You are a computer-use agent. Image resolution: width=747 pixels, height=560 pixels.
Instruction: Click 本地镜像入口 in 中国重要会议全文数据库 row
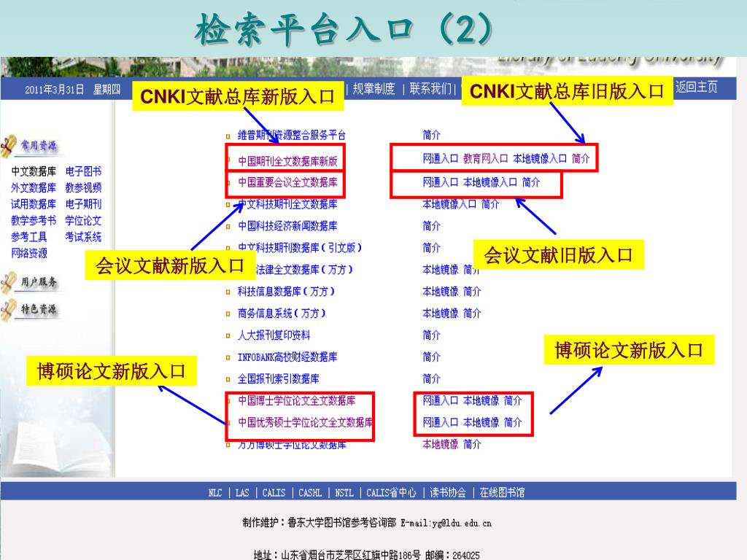pos(490,182)
